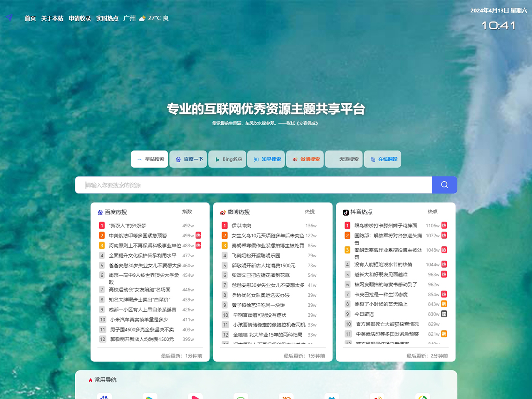Click the Baidu paw icon on 百度热搜 panel
The height and width of the screenshot is (399, 532).
tap(99, 212)
